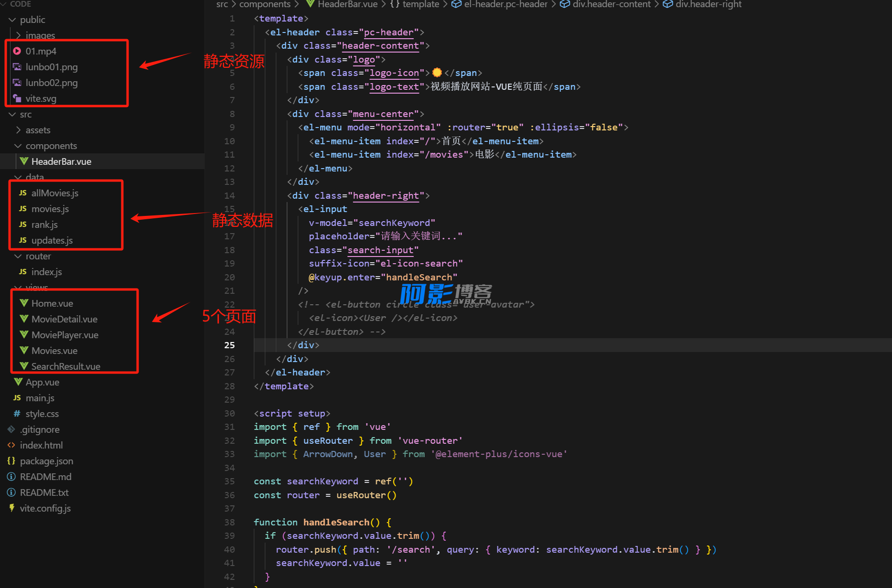Collapse the public folder
The image size is (892, 588).
[x=12, y=20]
